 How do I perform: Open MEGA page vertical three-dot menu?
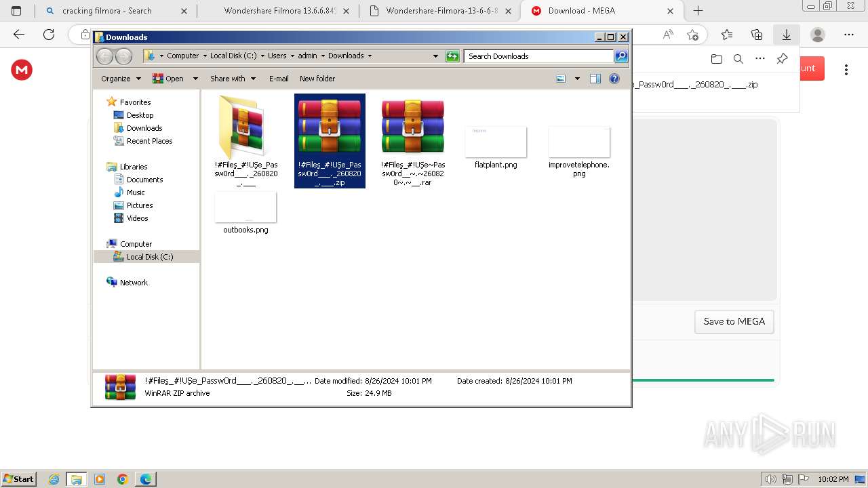pyautogui.click(x=846, y=69)
